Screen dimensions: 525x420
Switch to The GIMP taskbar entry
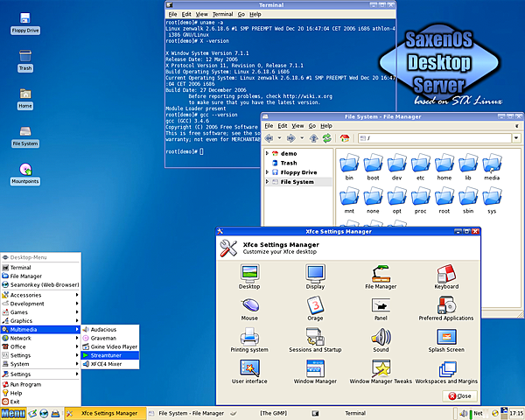pos(269,414)
